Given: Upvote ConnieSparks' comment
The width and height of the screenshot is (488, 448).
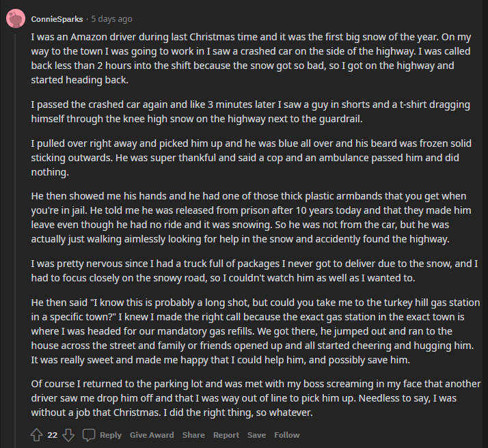Looking at the screenshot, I should 36,434.
